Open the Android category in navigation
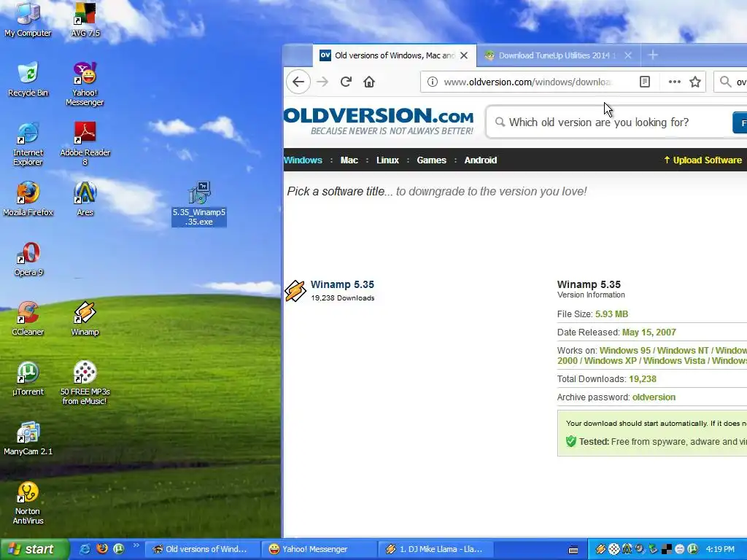 point(481,160)
